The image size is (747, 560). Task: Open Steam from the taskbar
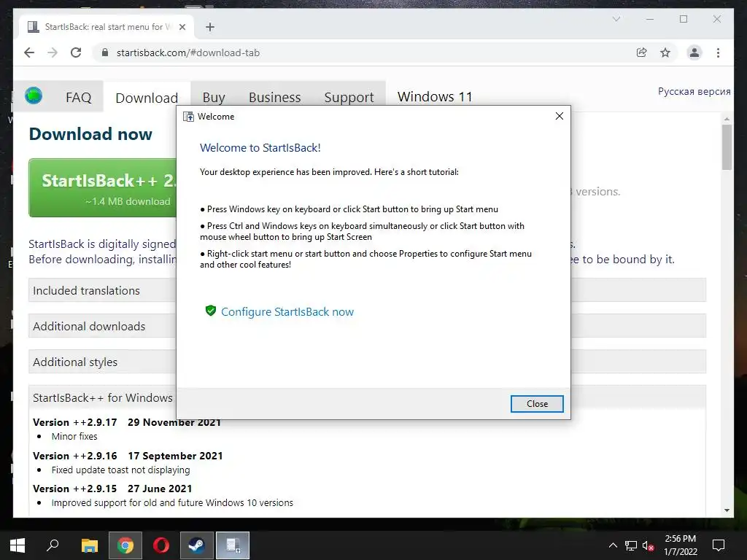pos(197,545)
